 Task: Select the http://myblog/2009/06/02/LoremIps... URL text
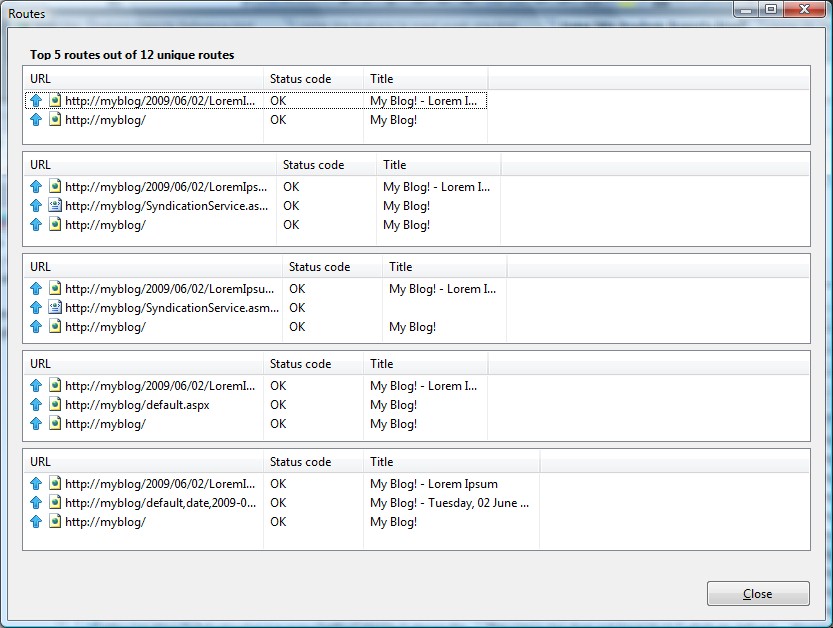[x=166, y=187]
